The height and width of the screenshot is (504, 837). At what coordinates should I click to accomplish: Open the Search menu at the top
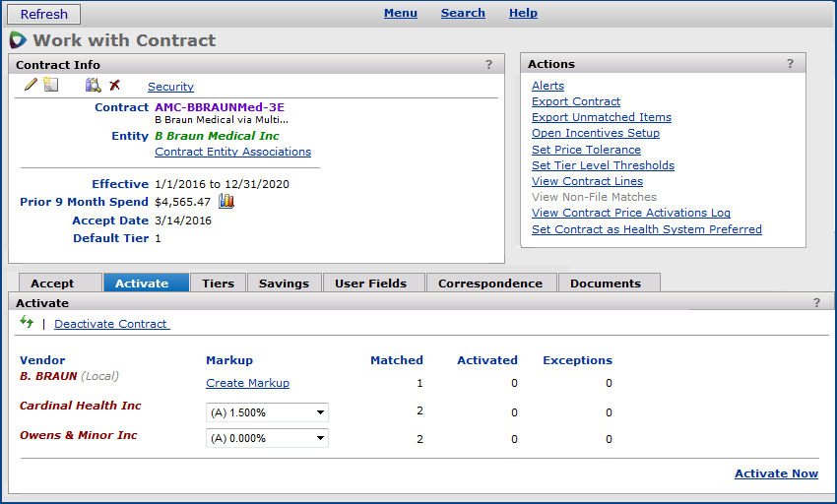tap(463, 13)
